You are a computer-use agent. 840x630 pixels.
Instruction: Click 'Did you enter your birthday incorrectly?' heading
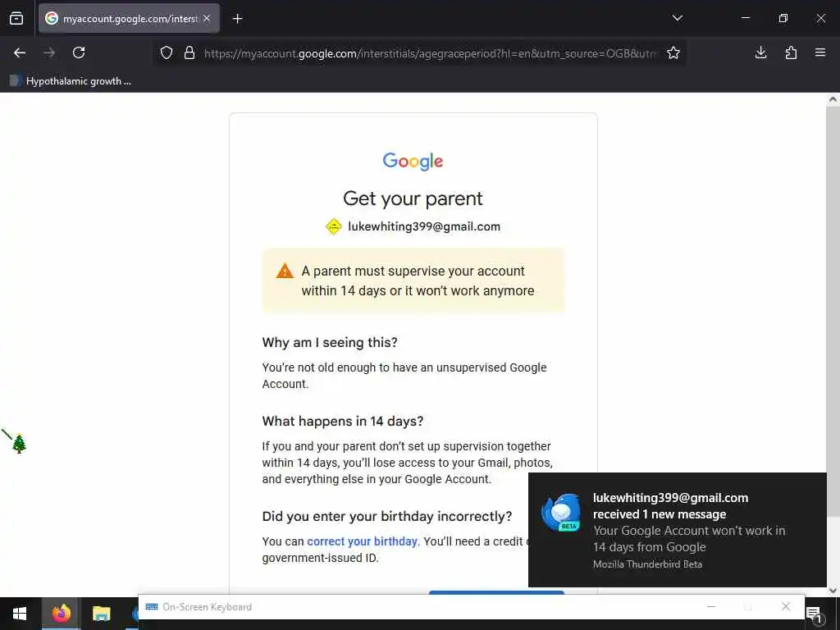coord(387,517)
